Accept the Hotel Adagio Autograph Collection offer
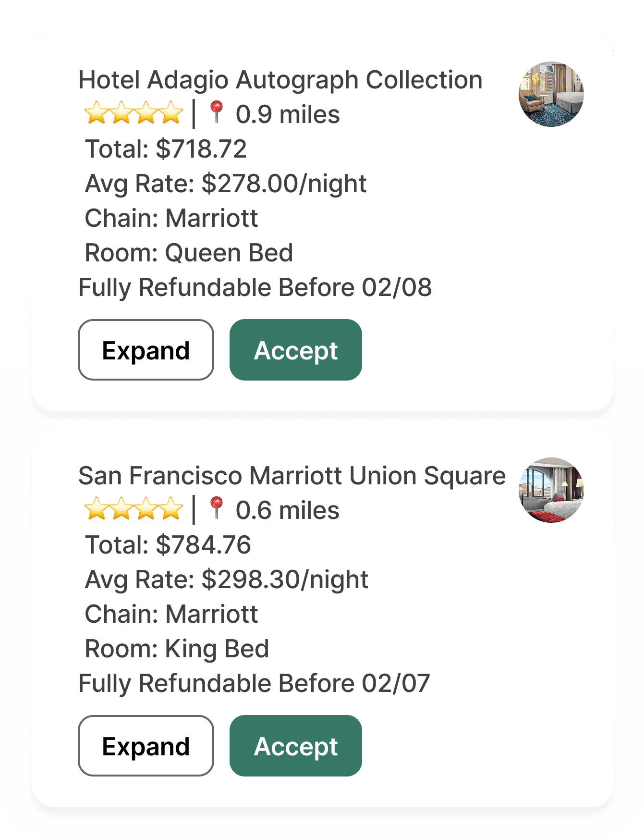Screen dimensions: 644x838 click(295, 350)
